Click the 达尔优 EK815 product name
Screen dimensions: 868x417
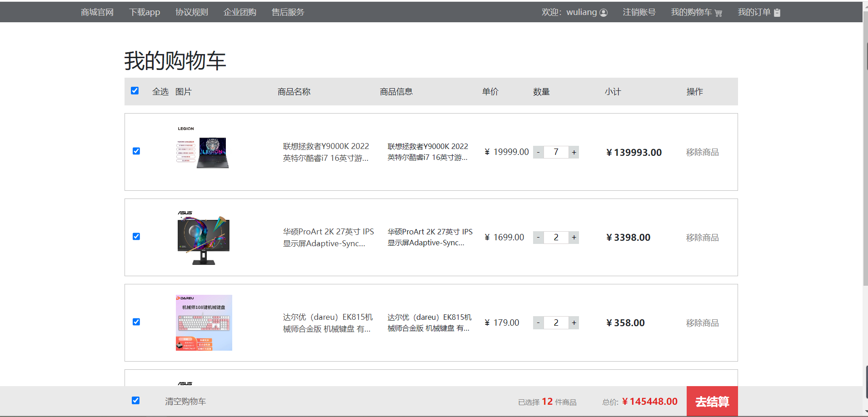pyautogui.click(x=328, y=323)
